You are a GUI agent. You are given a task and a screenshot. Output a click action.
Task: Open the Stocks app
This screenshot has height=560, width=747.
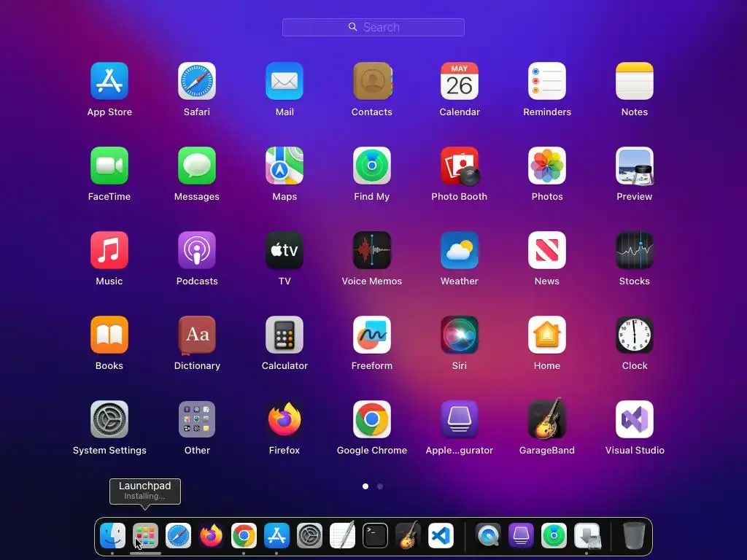(x=635, y=250)
